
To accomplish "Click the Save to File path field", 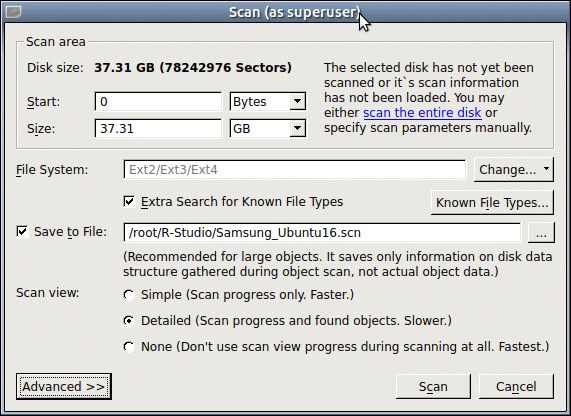I will tap(322, 232).
